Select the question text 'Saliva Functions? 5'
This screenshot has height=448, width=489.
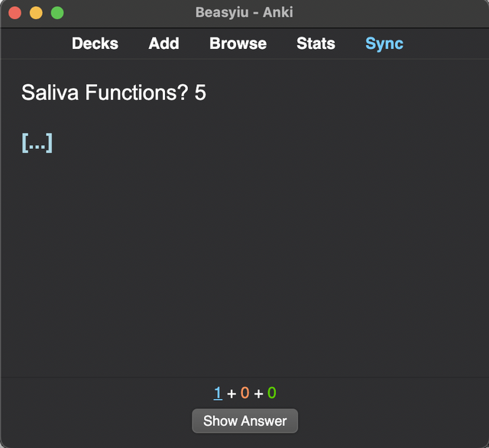click(114, 93)
